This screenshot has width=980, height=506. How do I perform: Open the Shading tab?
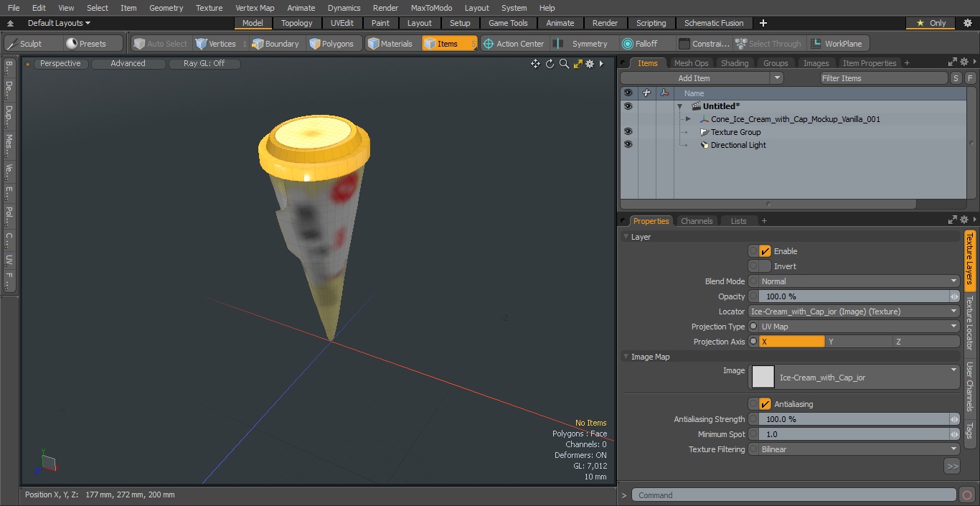coord(735,63)
